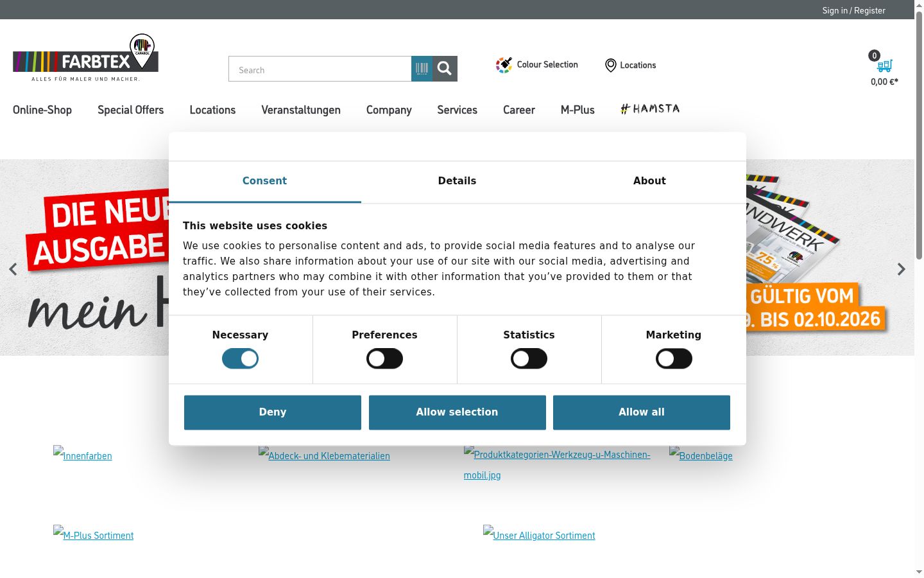Open Sign in / Register link

(x=853, y=10)
